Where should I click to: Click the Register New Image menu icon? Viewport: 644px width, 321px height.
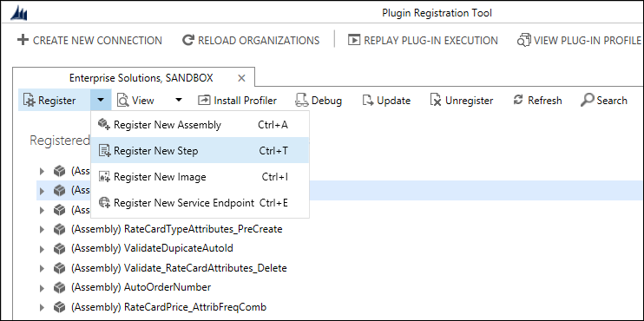pyautogui.click(x=105, y=177)
